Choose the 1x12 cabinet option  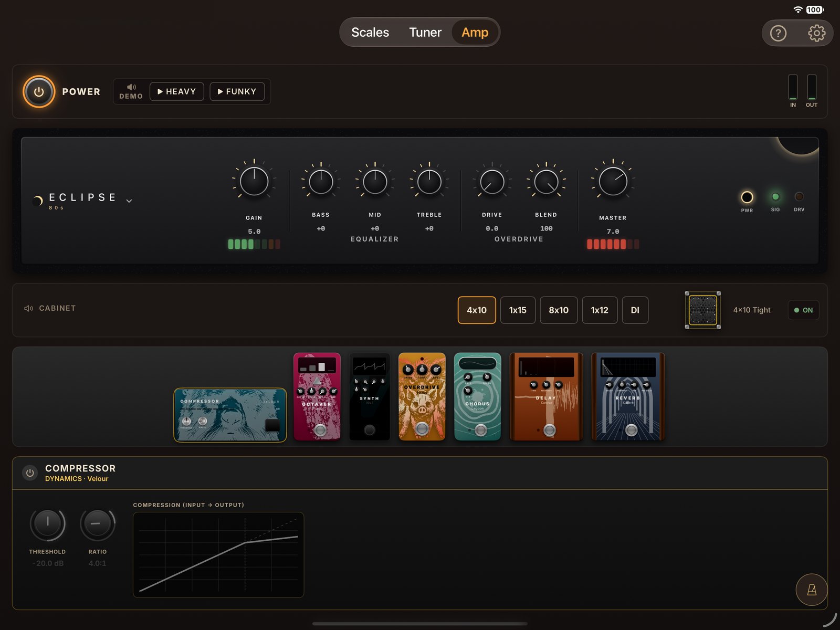(x=600, y=310)
